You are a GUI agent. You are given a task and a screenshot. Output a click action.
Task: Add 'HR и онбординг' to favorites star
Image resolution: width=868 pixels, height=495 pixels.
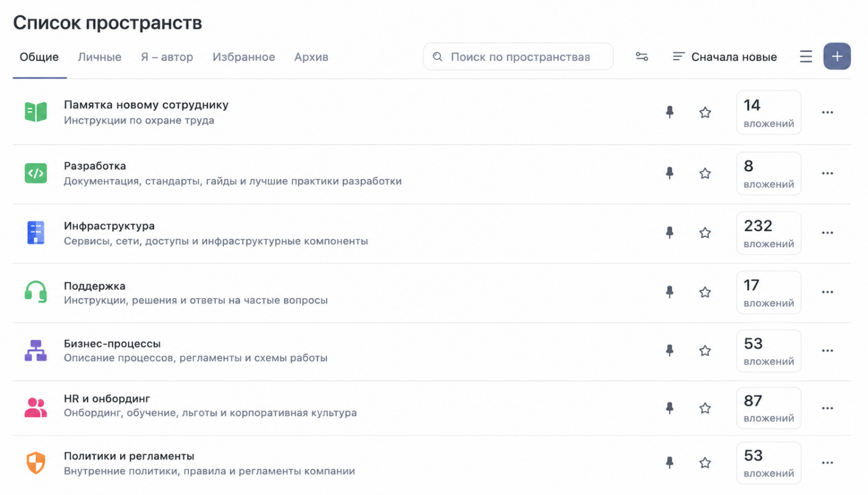coord(705,408)
